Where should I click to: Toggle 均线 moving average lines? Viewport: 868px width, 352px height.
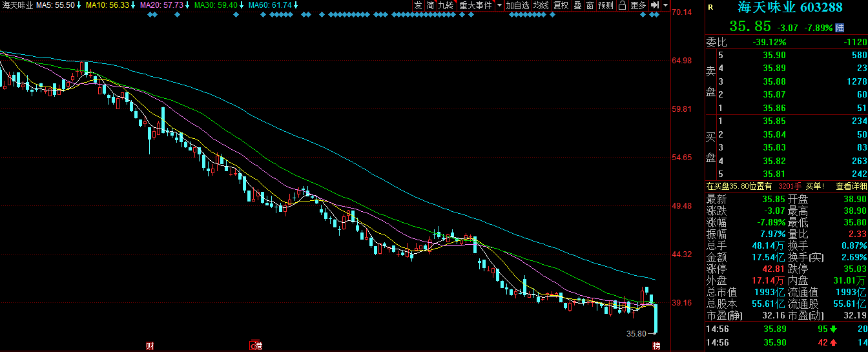541,5
